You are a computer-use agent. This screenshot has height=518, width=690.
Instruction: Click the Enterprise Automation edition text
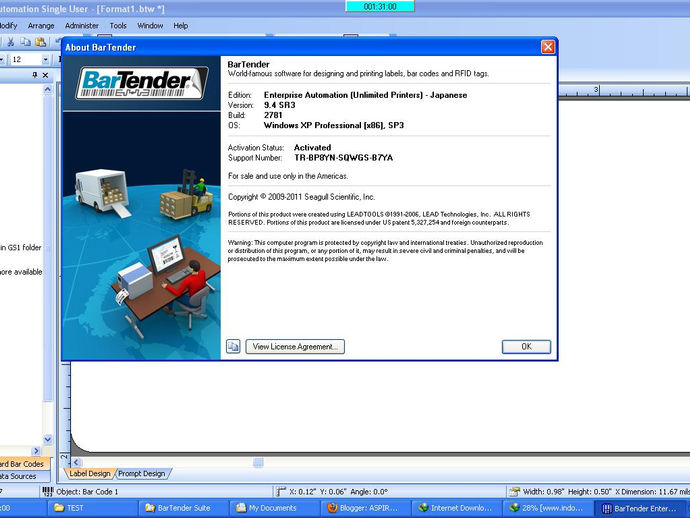[x=365, y=95]
